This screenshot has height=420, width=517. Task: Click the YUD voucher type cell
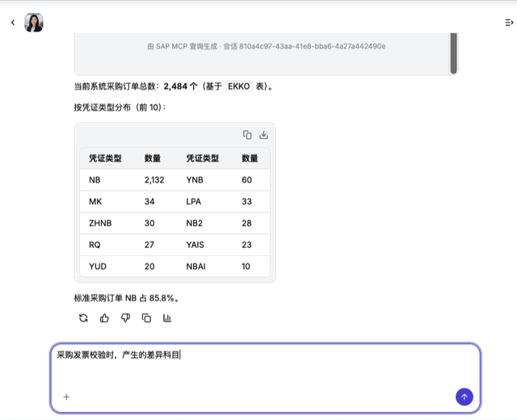(98, 267)
